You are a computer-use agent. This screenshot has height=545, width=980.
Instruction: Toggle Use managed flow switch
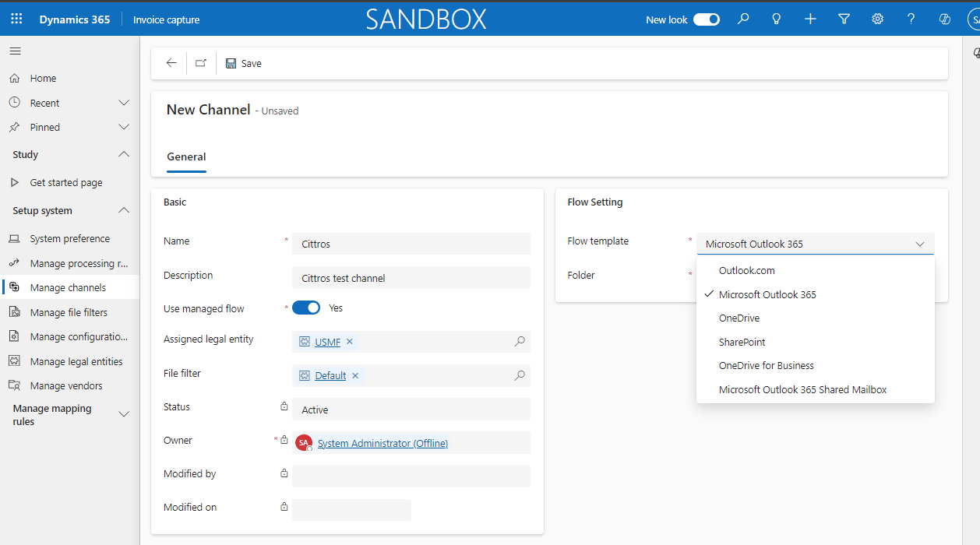coord(306,308)
